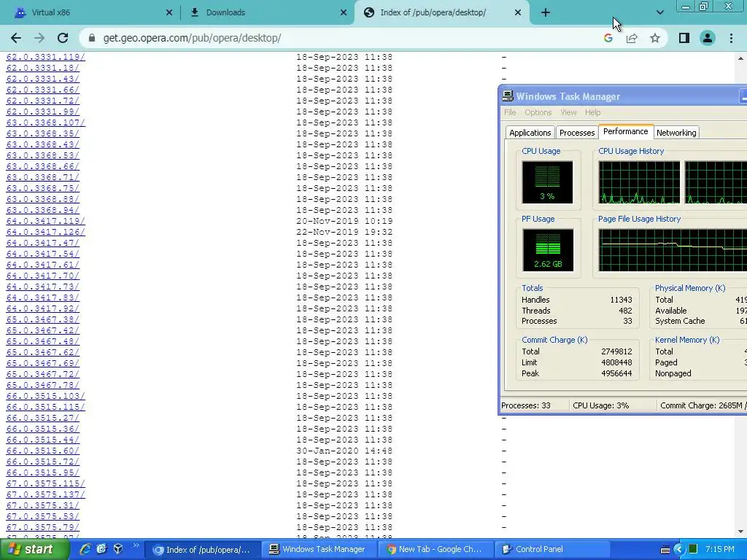Click the forward navigation arrow

coord(39,38)
